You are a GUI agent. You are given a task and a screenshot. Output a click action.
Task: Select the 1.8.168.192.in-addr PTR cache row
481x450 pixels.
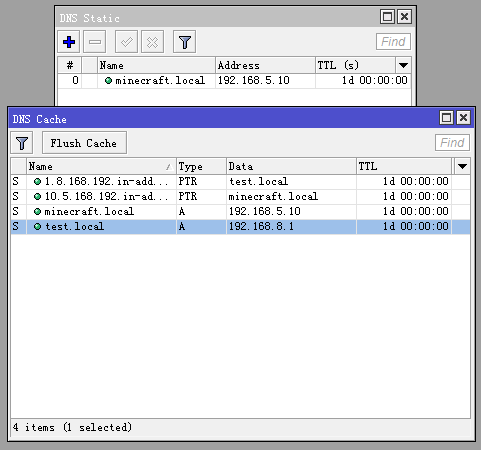[x=240, y=182]
